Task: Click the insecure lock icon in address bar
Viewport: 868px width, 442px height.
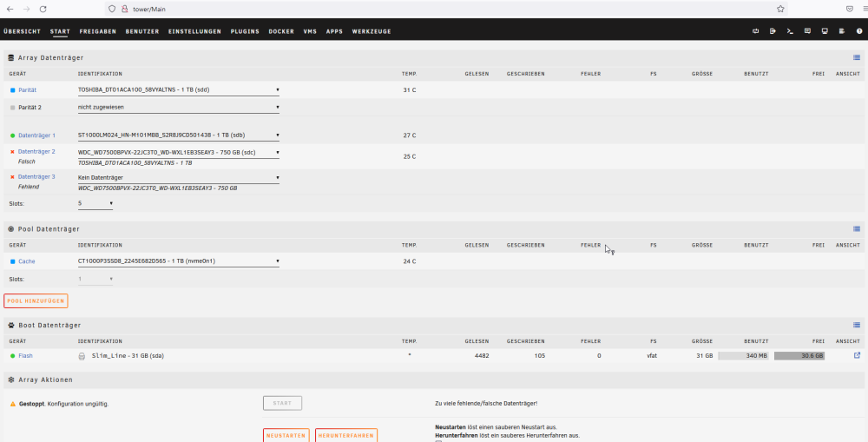Action: click(x=124, y=9)
